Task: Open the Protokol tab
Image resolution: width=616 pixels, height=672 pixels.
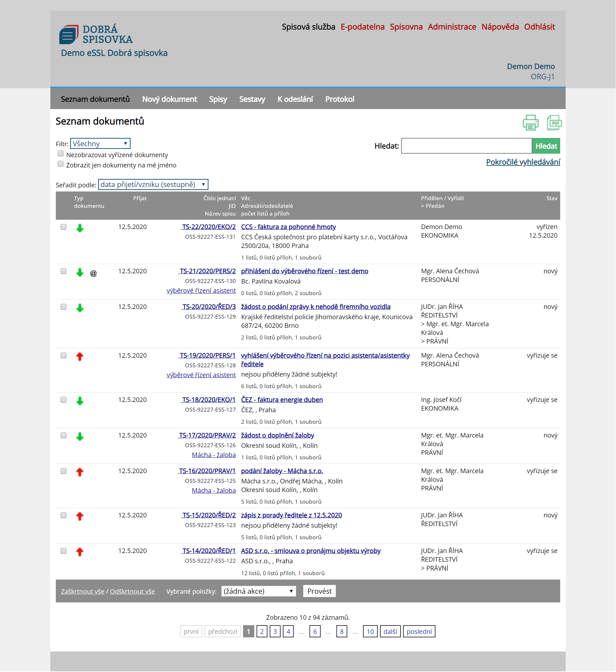Action: click(340, 99)
